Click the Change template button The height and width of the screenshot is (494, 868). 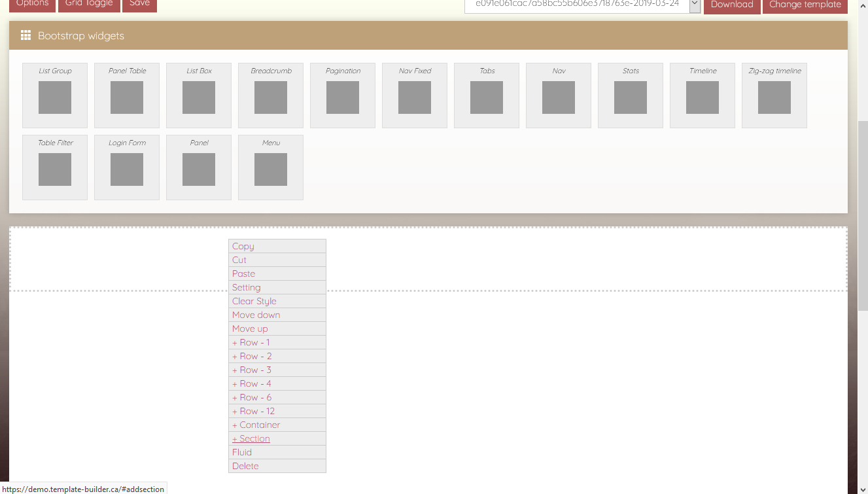(x=805, y=5)
